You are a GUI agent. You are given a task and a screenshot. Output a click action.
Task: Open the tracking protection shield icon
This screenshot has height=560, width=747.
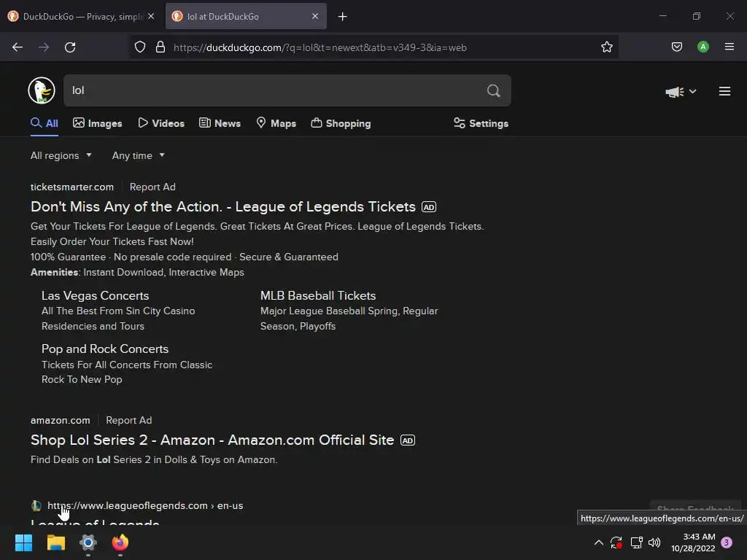coord(139,47)
